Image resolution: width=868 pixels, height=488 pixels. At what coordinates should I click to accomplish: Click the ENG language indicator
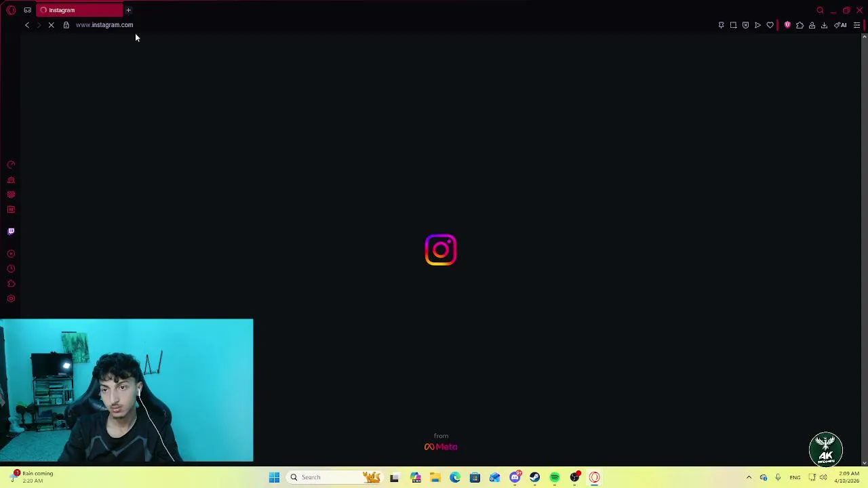point(795,477)
